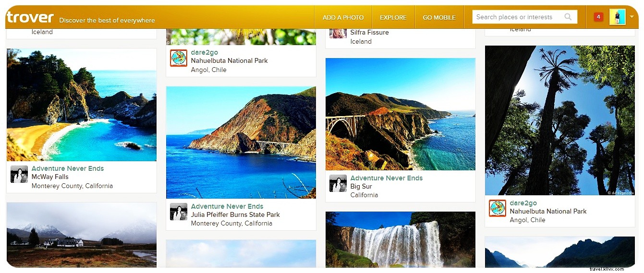Viewport: 644px width, 273px height.
Task: Click the user profile avatar in header
Action: tap(617, 17)
